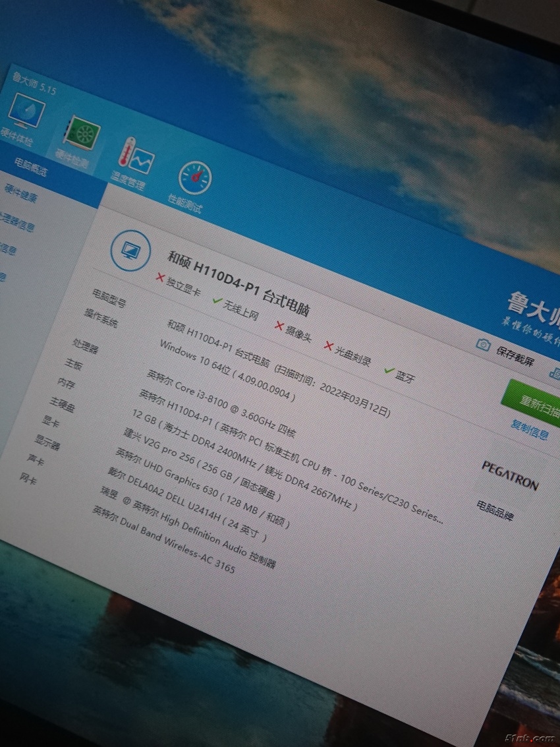Click 主硬盘 row label
The image size is (560, 747).
pos(63,404)
